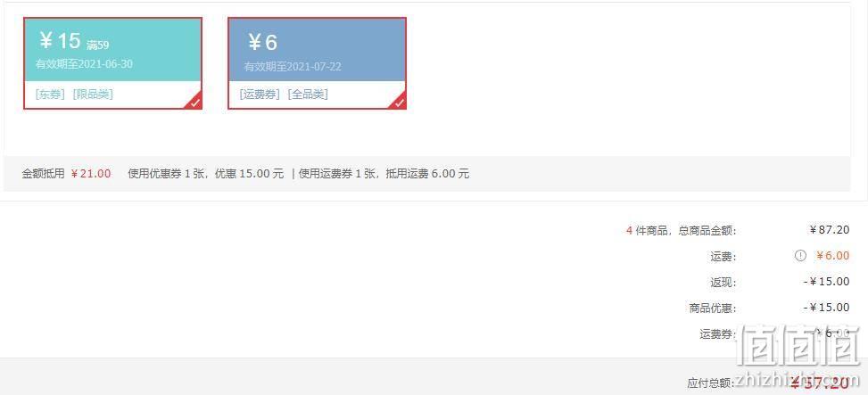Click the total goods amount ¥87.20

point(830,230)
